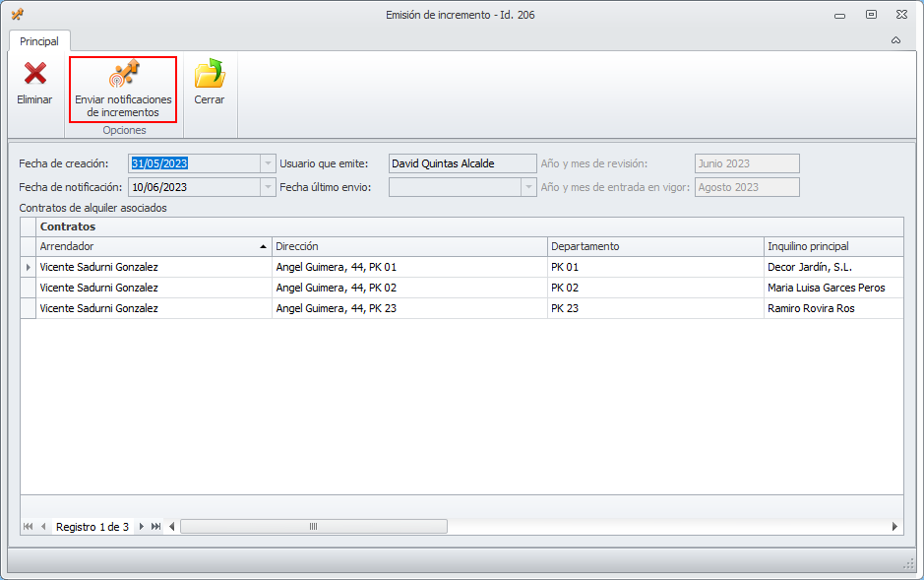924x580 pixels.
Task: Click the 'PK 01' Departamento cell
Action: pos(655,267)
